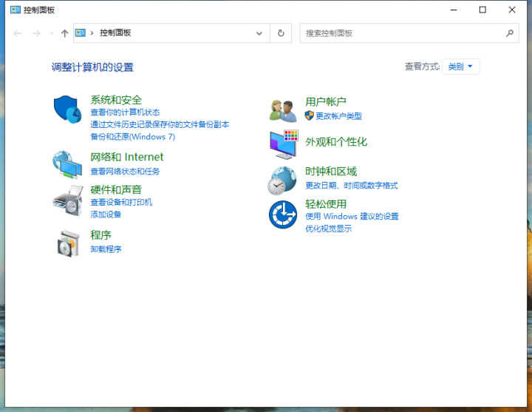Refresh the control panel view
Image resolution: width=532 pixels, height=412 pixels.
(x=281, y=33)
